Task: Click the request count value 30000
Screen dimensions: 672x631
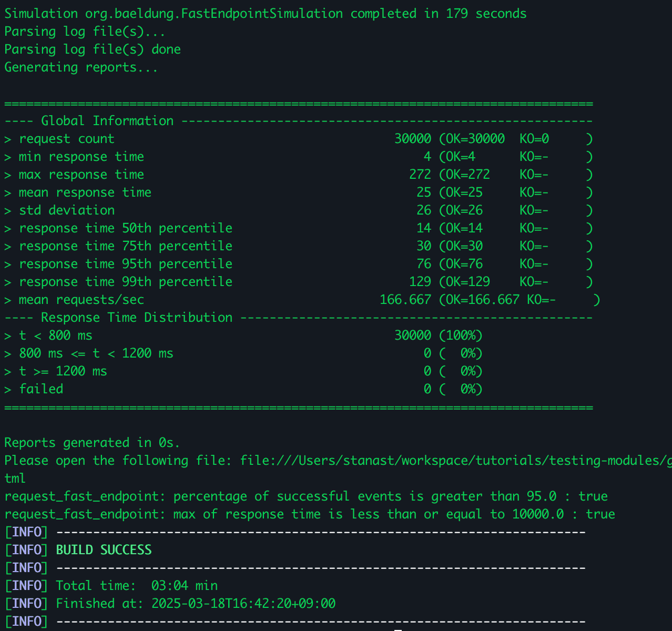Action: (x=412, y=139)
